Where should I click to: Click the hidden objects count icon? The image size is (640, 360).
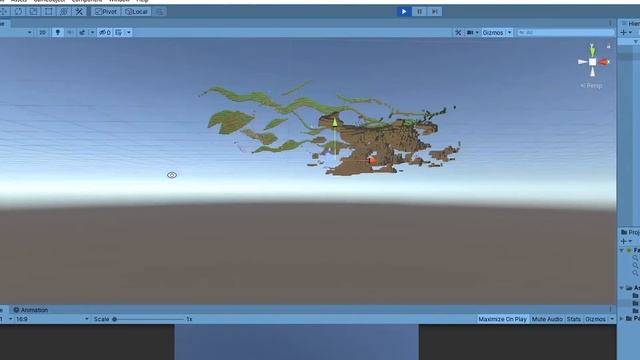point(105,32)
